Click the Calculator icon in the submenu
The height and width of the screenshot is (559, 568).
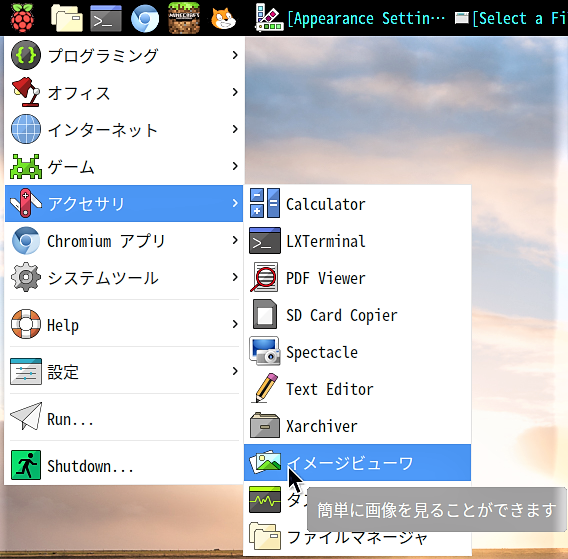(x=265, y=203)
